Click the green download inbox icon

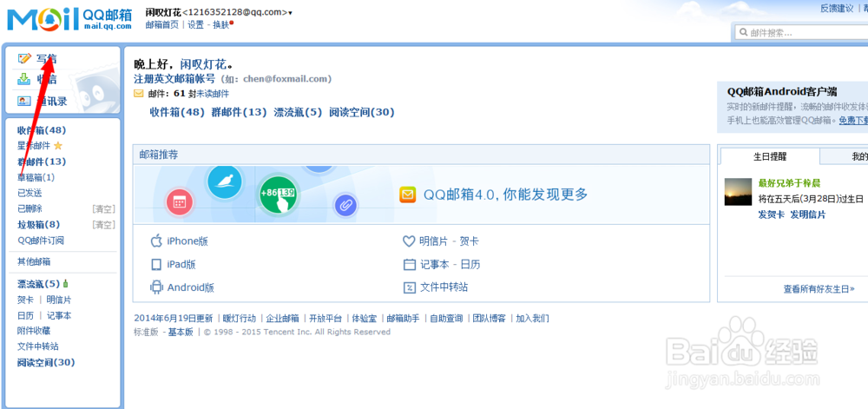pos(23,79)
